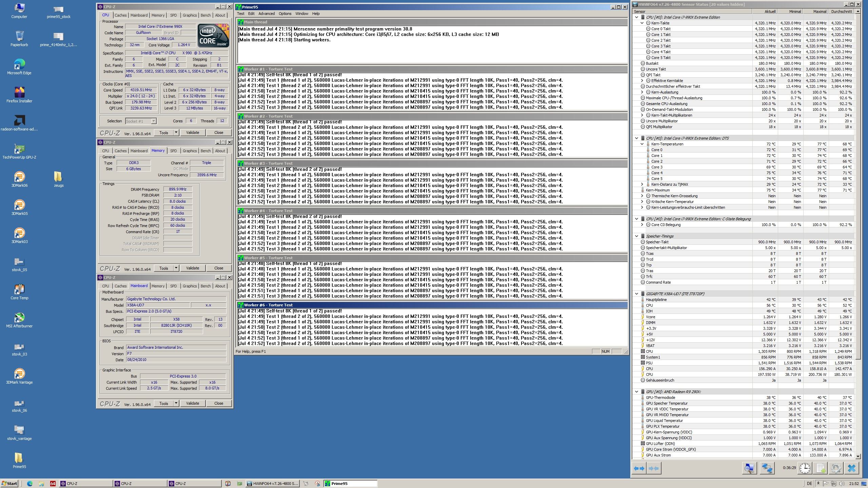
Task: Switch to SPD tab in middle CPU-Z window
Action: 173,151
